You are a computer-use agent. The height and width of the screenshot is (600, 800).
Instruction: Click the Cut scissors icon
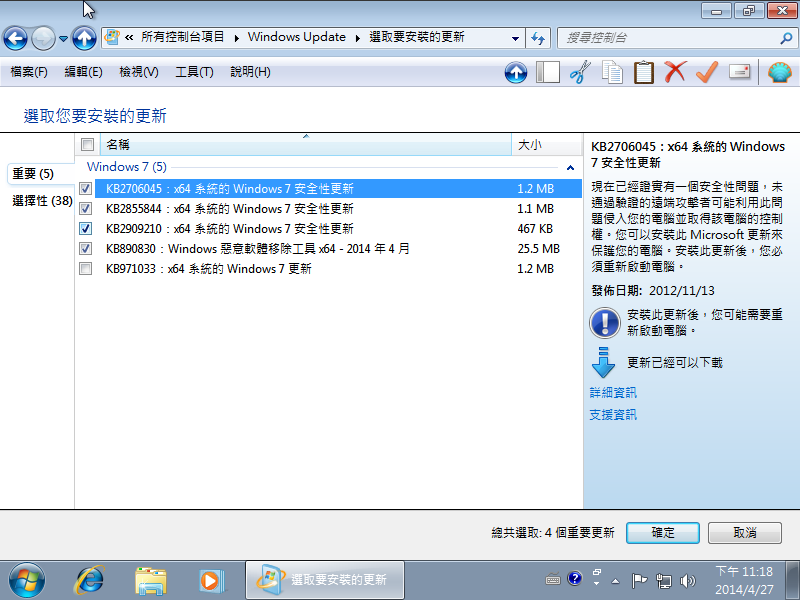click(580, 72)
